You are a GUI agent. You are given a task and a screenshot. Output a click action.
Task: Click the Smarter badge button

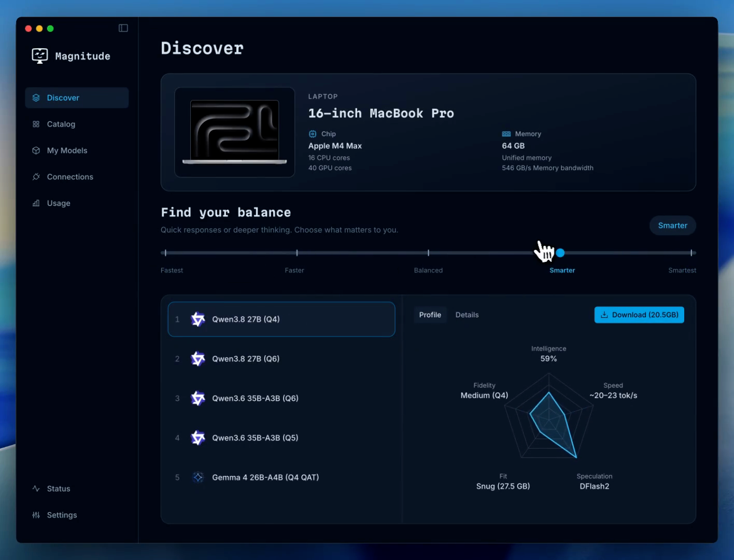672,226
